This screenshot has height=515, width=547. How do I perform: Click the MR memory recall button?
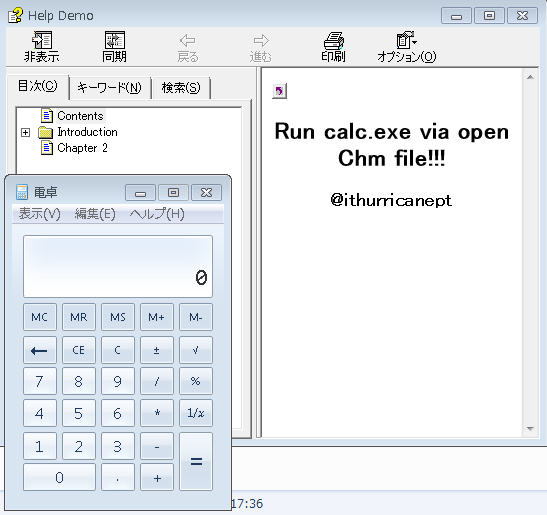coord(79,317)
